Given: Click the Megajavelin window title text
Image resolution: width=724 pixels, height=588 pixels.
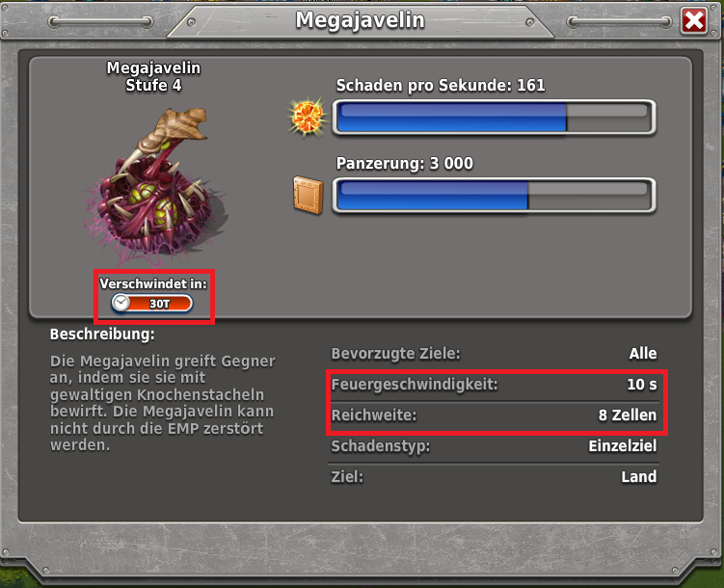Looking at the screenshot, I should tap(361, 20).
